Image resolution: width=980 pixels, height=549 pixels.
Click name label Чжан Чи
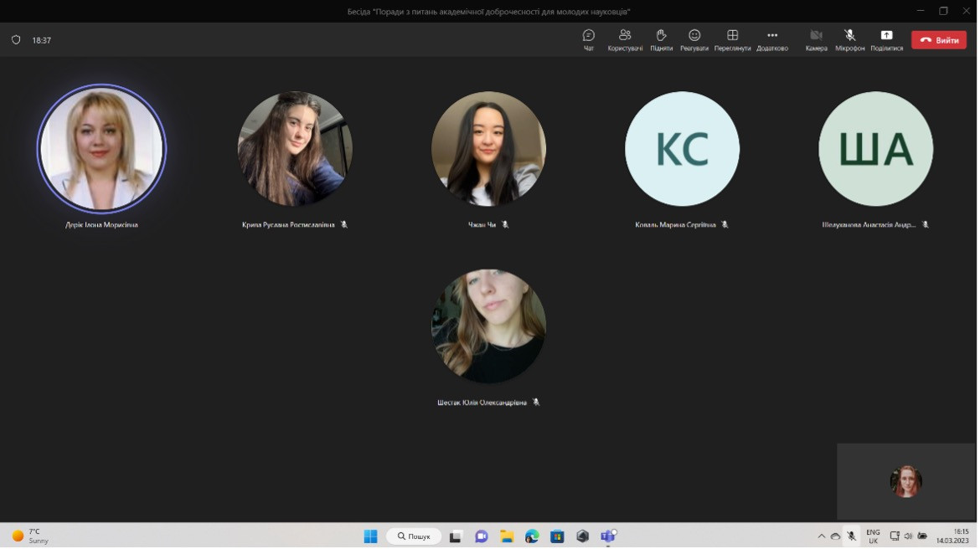tap(482, 225)
